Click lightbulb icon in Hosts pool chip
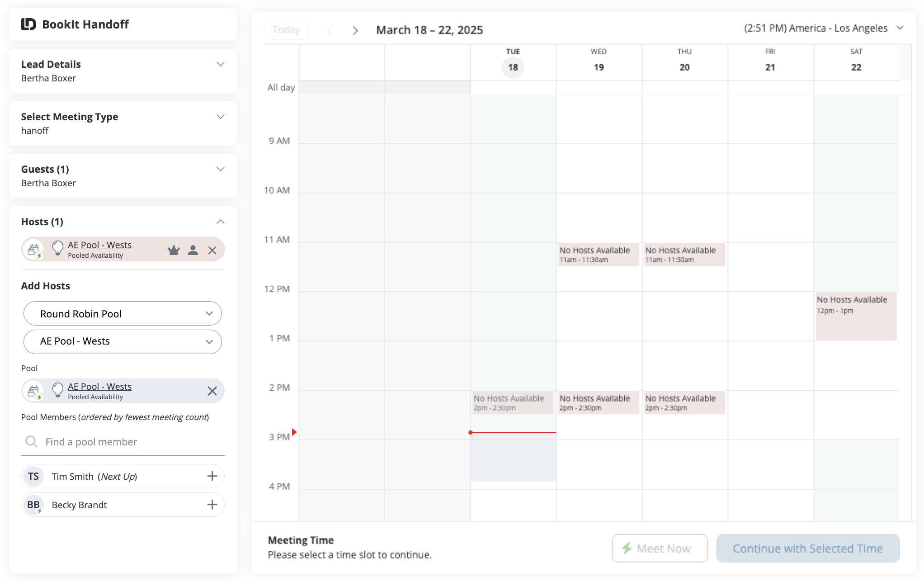The width and height of the screenshot is (924, 586). point(58,247)
